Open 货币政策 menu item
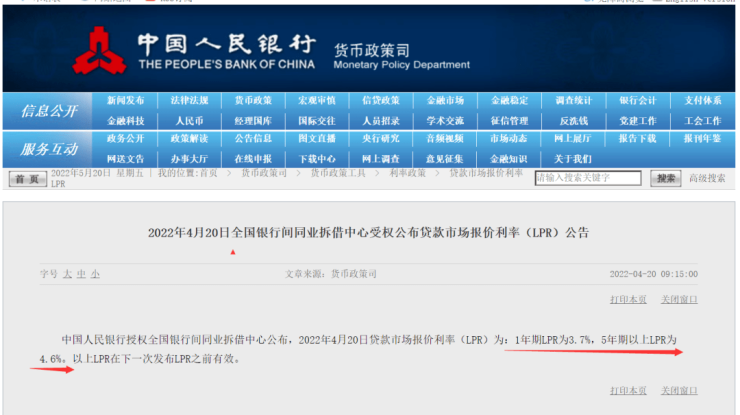This screenshot has height=415, width=740. click(x=253, y=101)
